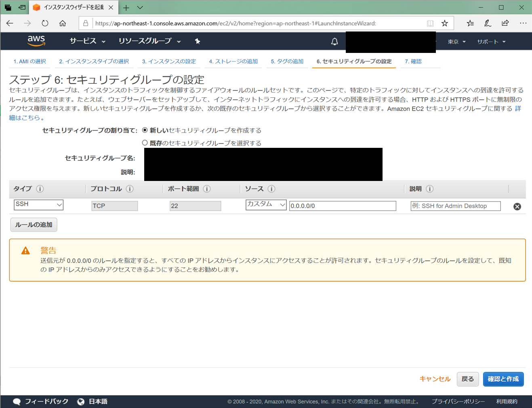This screenshot has height=408, width=532.
Task: Click the AWS logo home icon
Action: 36,41
